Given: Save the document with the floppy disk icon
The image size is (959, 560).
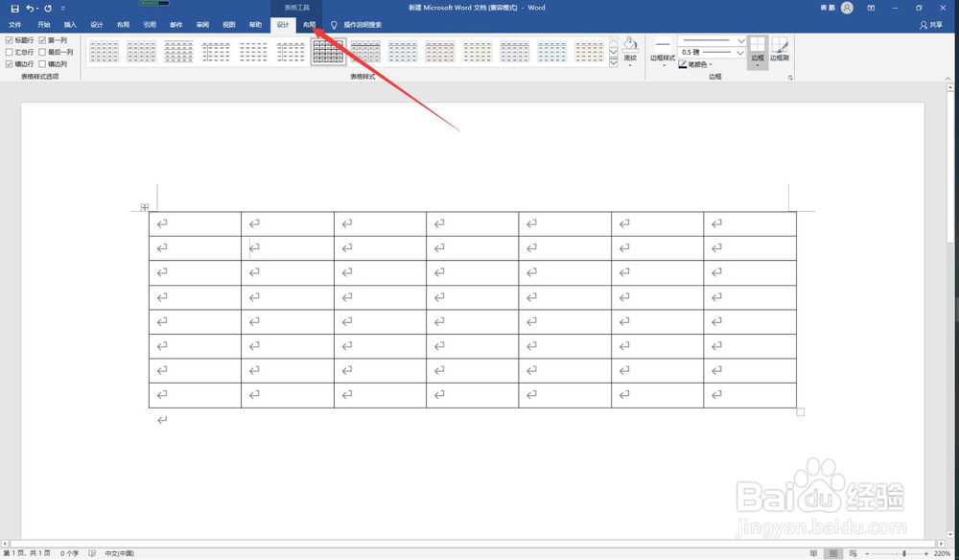Looking at the screenshot, I should [x=14, y=8].
